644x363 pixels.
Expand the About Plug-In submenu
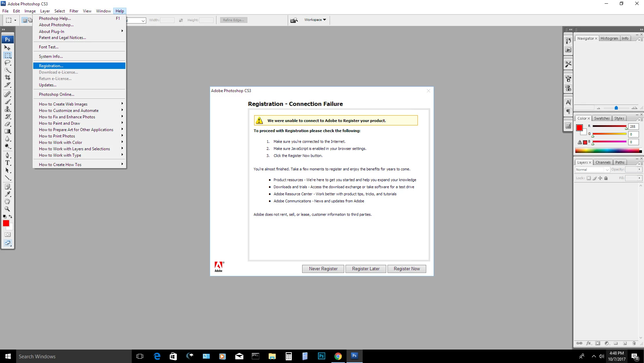point(79,31)
